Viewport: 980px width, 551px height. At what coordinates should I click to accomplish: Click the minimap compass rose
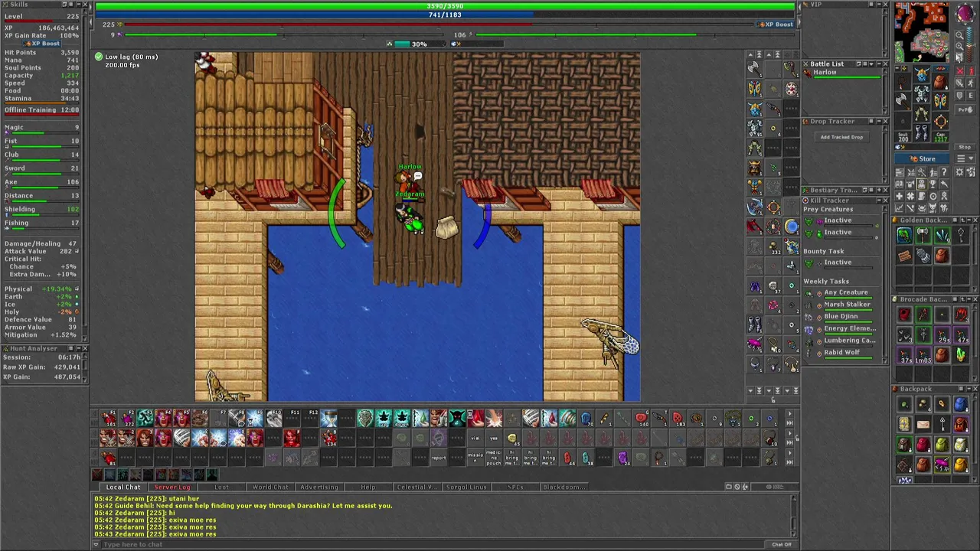[965, 15]
